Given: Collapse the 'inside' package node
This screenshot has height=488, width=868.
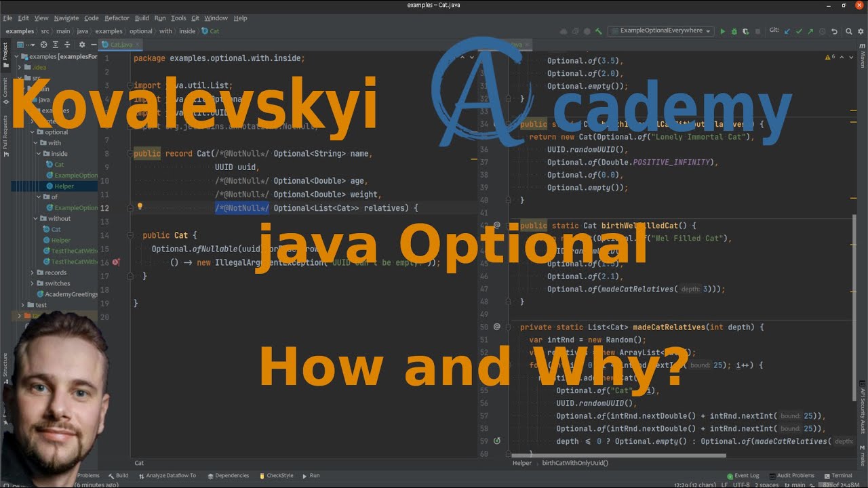Looking at the screenshot, I should pos(39,154).
